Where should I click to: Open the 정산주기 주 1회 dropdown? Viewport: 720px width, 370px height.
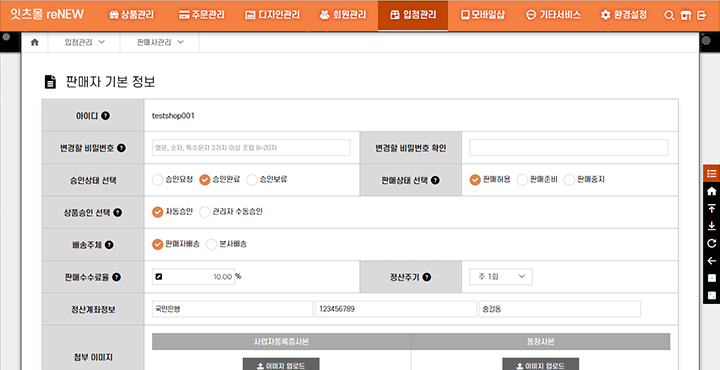[501, 277]
